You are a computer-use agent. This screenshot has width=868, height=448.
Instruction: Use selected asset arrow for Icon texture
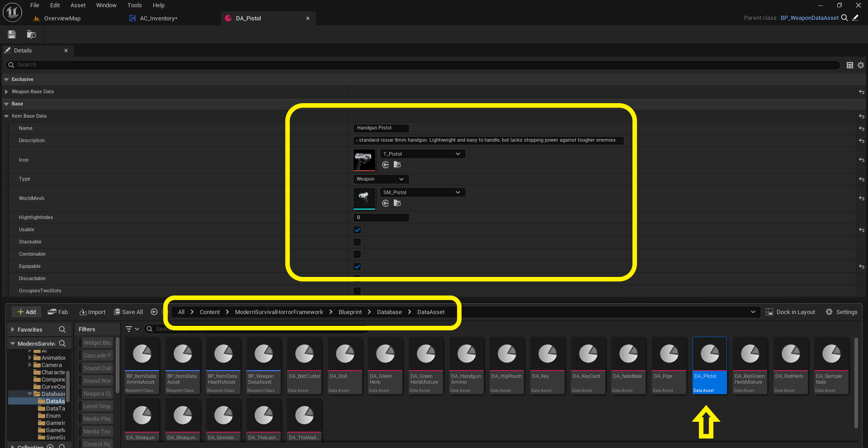(x=386, y=165)
